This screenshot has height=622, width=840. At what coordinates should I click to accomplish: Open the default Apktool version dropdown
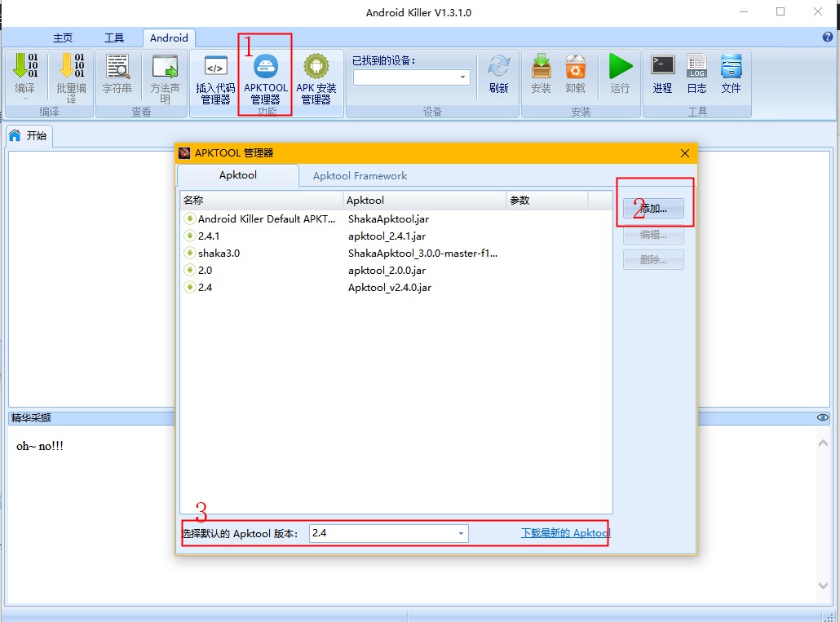coord(461,533)
